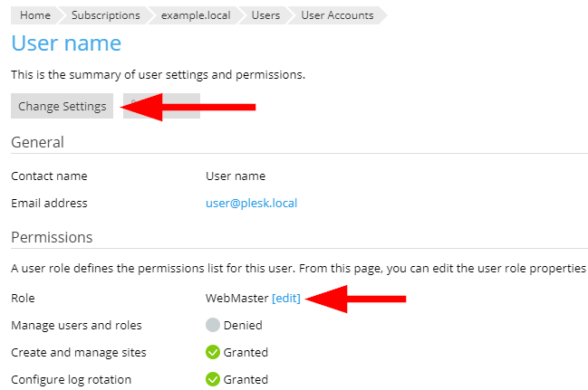This screenshot has height=390, width=588.
Task: Click the Home breadcrumb
Action: [x=34, y=15]
